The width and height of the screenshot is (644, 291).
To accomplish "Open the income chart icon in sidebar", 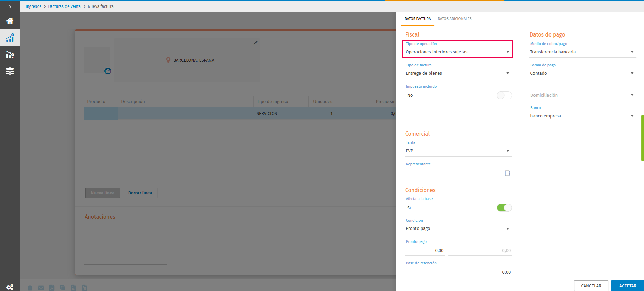I will (x=10, y=38).
